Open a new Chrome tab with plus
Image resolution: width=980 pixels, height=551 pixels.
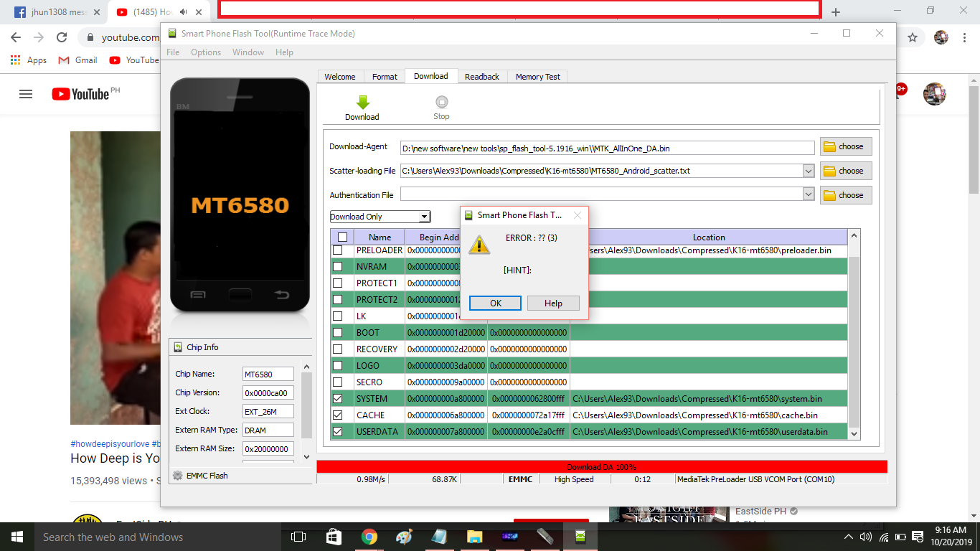coord(836,12)
